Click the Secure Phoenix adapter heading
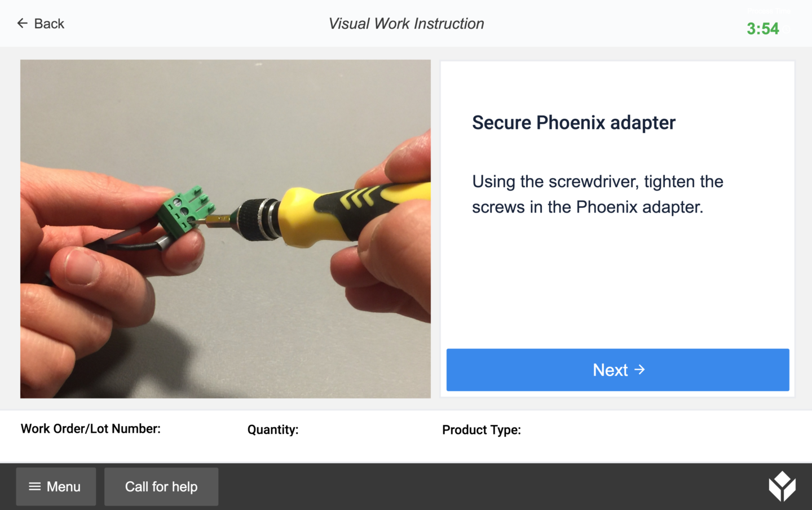This screenshot has height=510, width=812. pyautogui.click(x=573, y=122)
